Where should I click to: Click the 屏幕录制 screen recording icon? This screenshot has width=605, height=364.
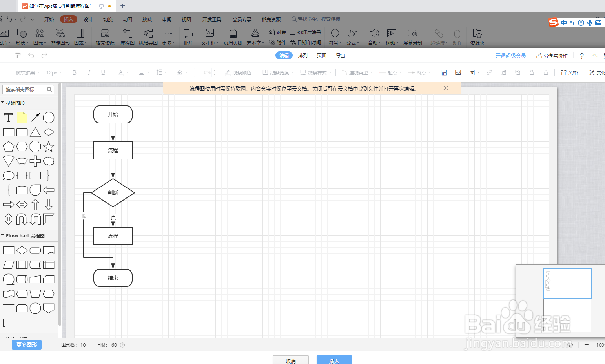(x=412, y=37)
